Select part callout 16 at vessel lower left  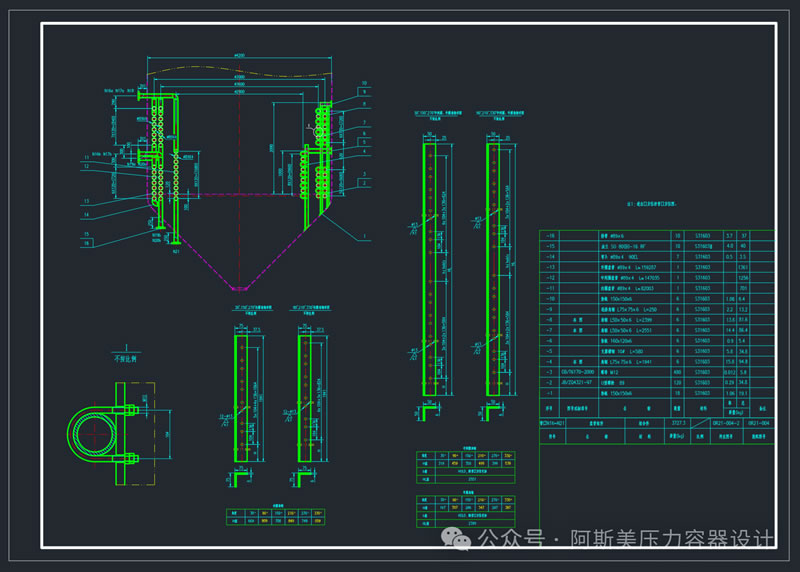pos(86,243)
